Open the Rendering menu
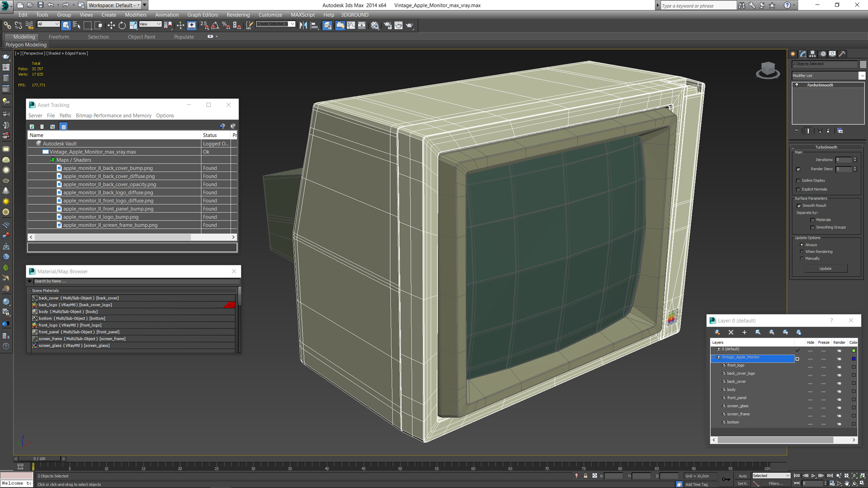 click(x=238, y=15)
